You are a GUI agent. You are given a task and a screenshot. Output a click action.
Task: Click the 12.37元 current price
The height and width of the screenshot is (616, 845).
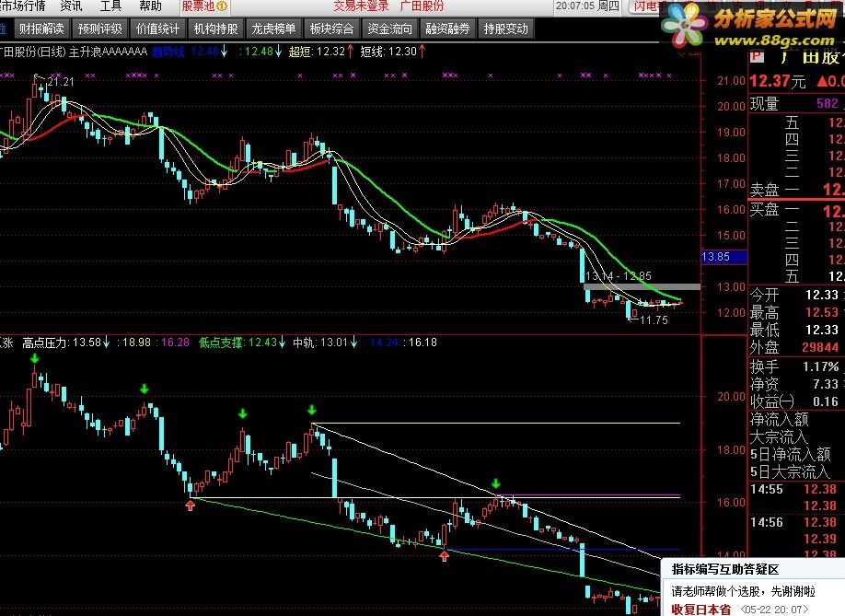pos(778,81)
